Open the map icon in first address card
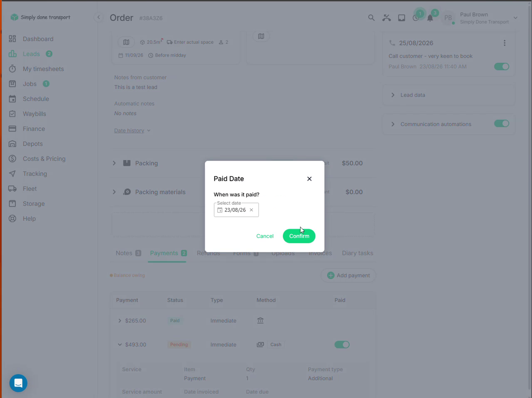Screen dimensions: 532x398 click(126, 42)
